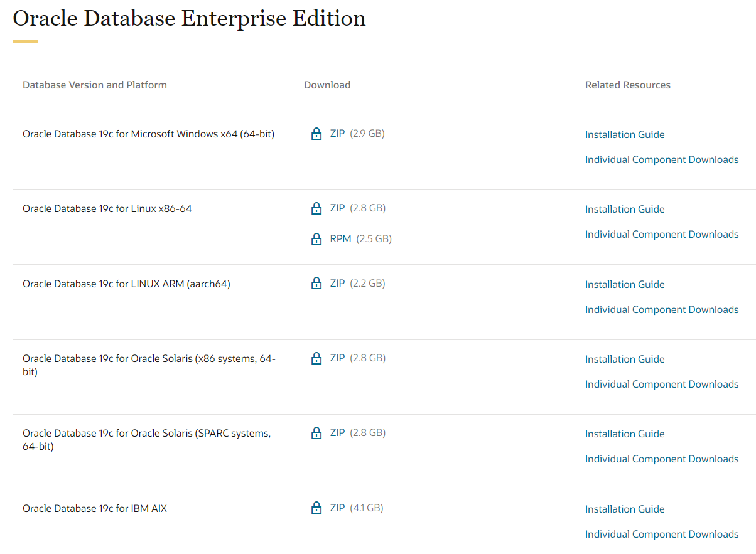Open Individual Component Downloads for IBM AIX
Viewport: 756px width, 554px height.
point(661,534)
